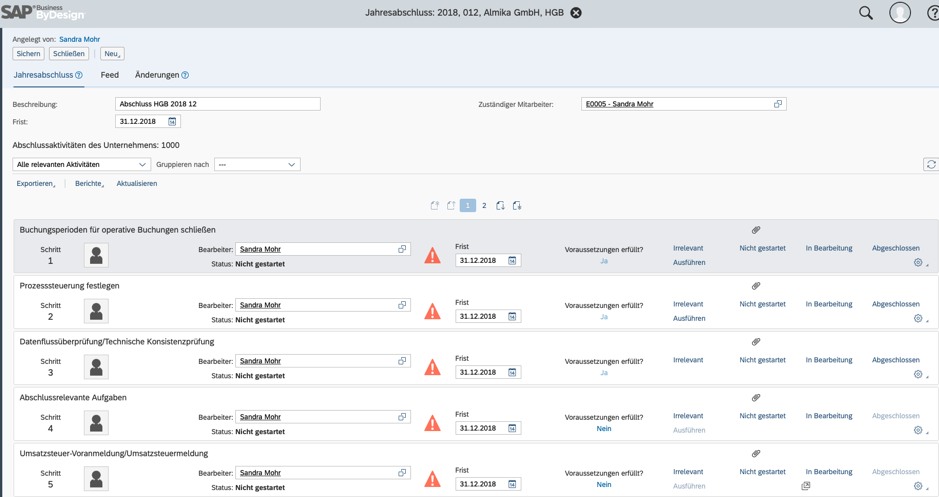Set step 1 to Abgeschlossen
This screenshot has width=939, height=497.
point(896,248)
